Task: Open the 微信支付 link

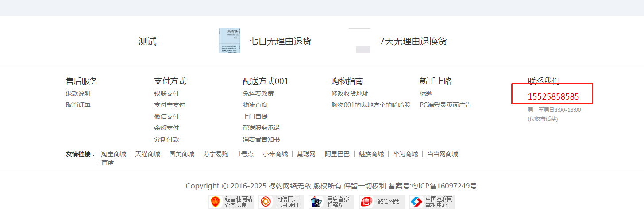Action: [167, 116]
